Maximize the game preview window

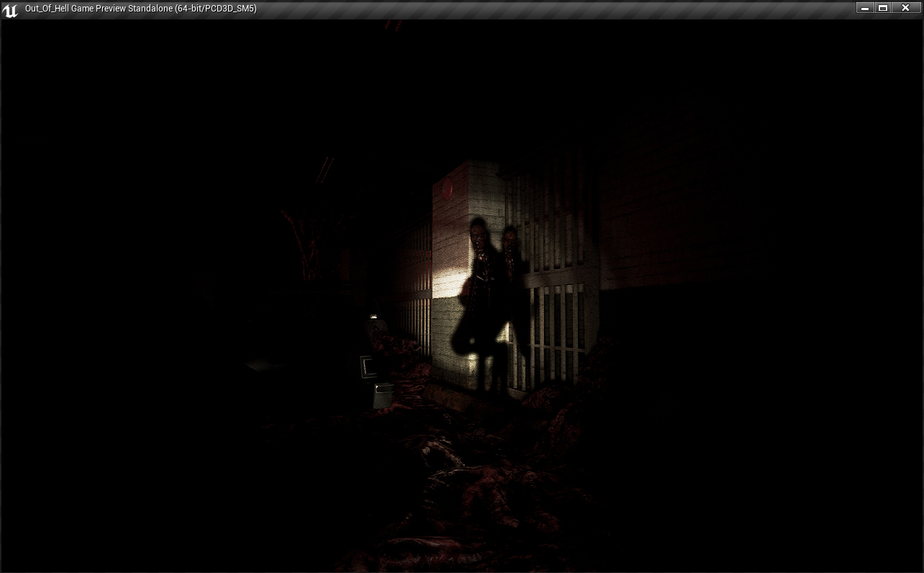[883, 8]
